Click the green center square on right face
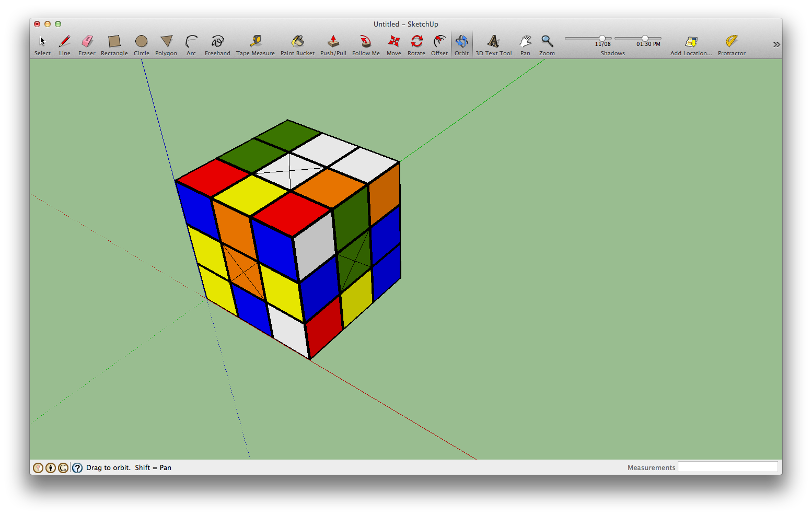 tap(355, 260)
